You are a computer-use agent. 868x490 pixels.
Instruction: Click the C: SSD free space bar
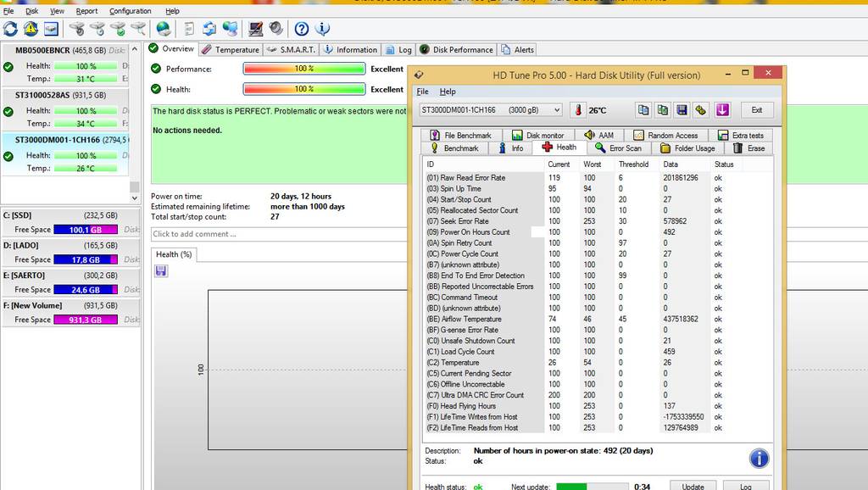coord(86,230)
